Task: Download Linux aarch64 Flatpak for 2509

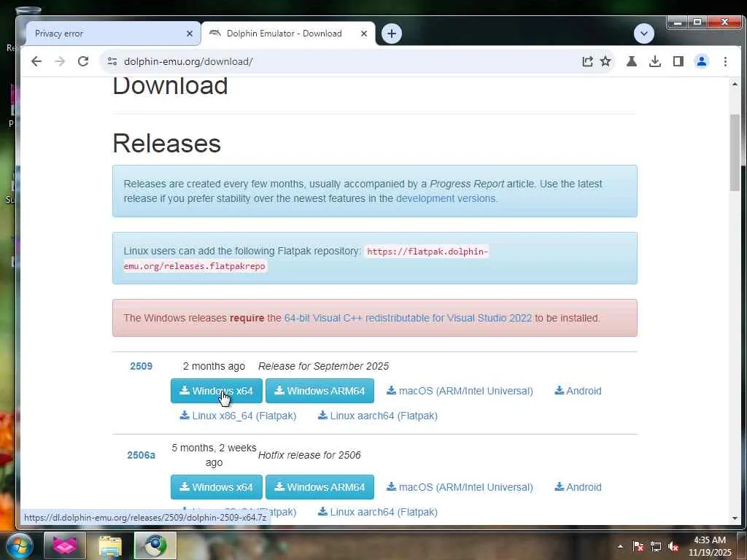Action: point(378,416)
